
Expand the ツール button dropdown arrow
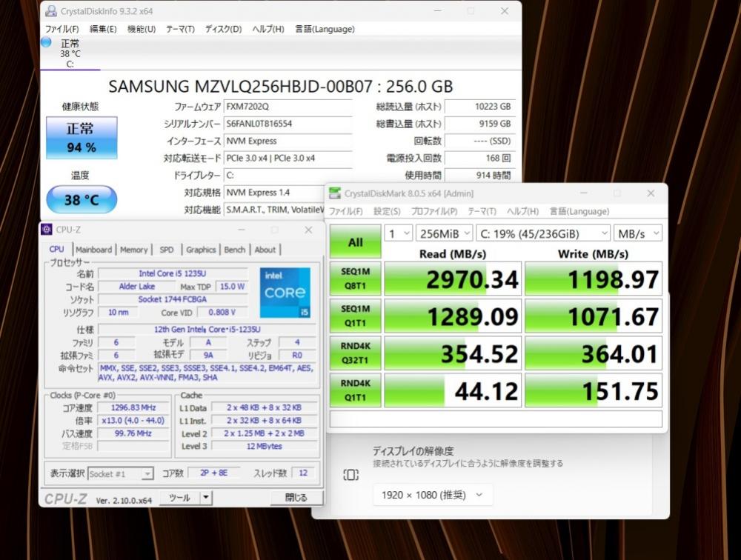[x=206, y=498]
